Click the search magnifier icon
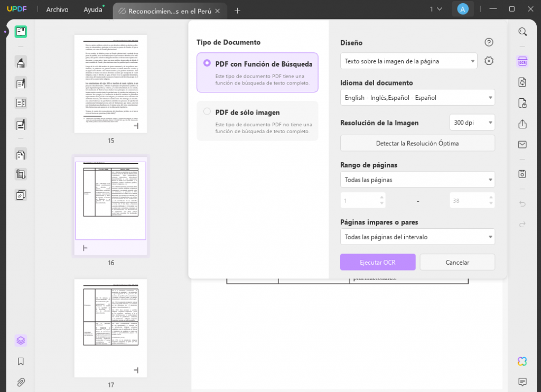This screenshot has height=392, width=541. pyautogui.click(x=522, y=32)
